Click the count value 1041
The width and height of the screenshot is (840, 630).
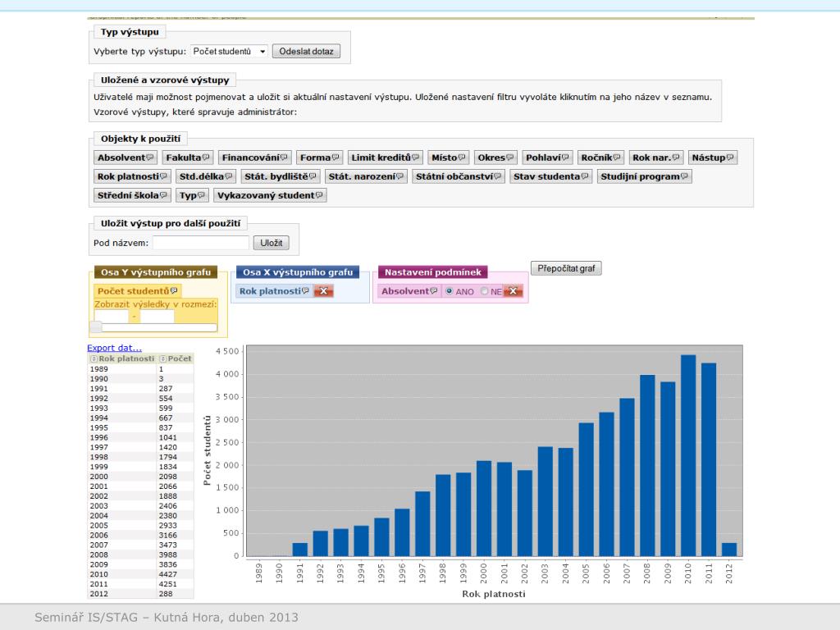pos(168,437)
